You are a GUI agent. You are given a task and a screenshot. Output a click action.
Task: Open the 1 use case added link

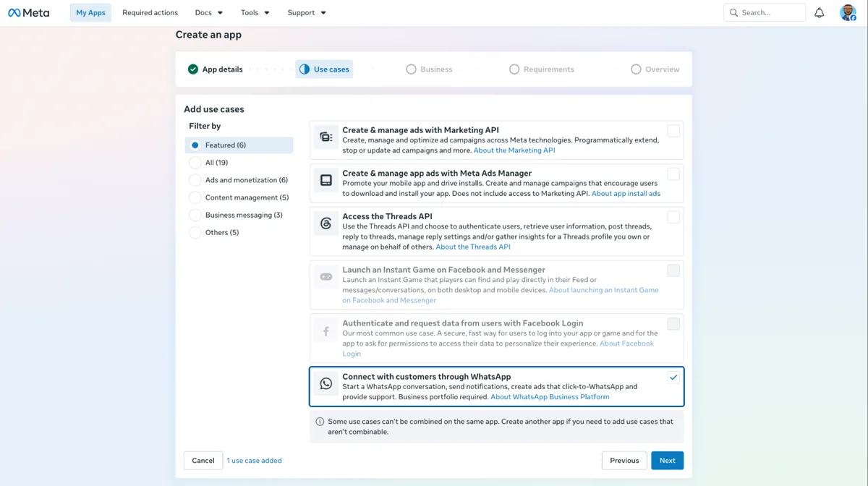(255, 461)
